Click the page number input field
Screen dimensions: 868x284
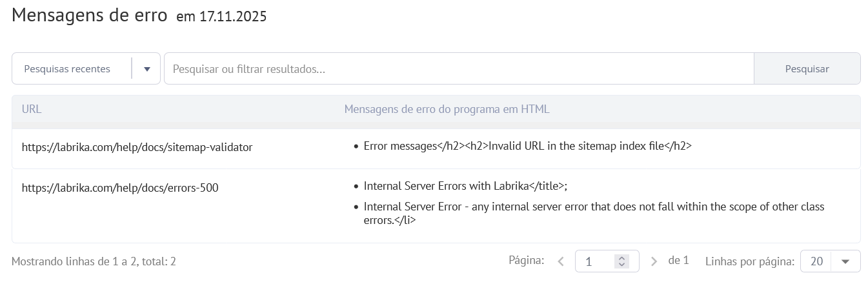click(x=597, y=261)
